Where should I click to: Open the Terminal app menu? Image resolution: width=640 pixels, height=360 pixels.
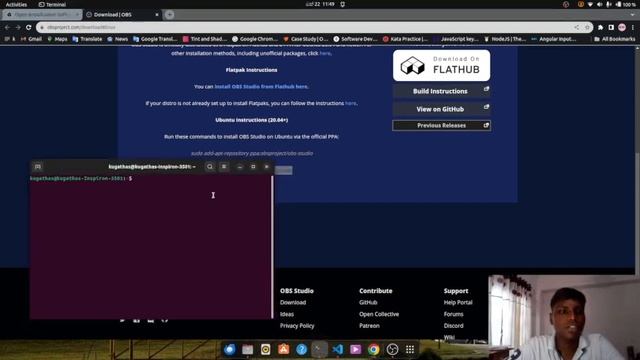[52, 4]
